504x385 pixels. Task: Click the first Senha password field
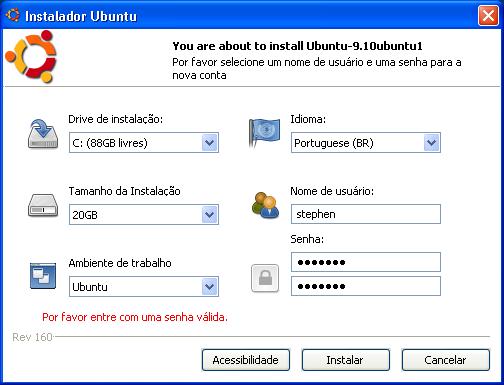pos(366,262)
